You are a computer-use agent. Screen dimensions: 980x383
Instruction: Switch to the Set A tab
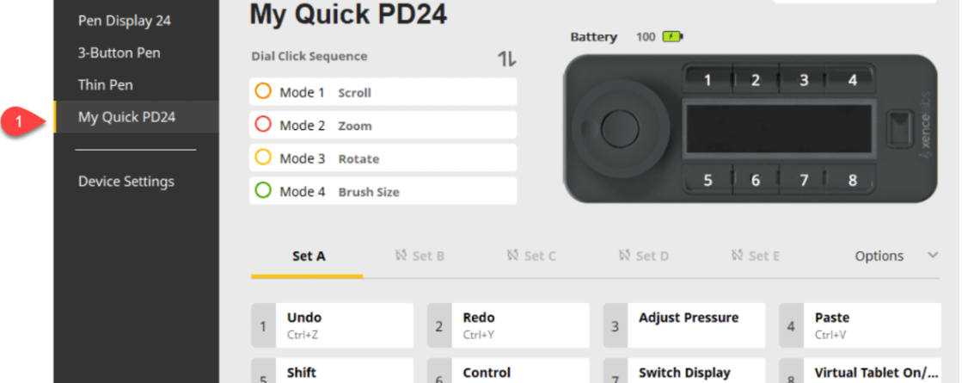(309, 256)
